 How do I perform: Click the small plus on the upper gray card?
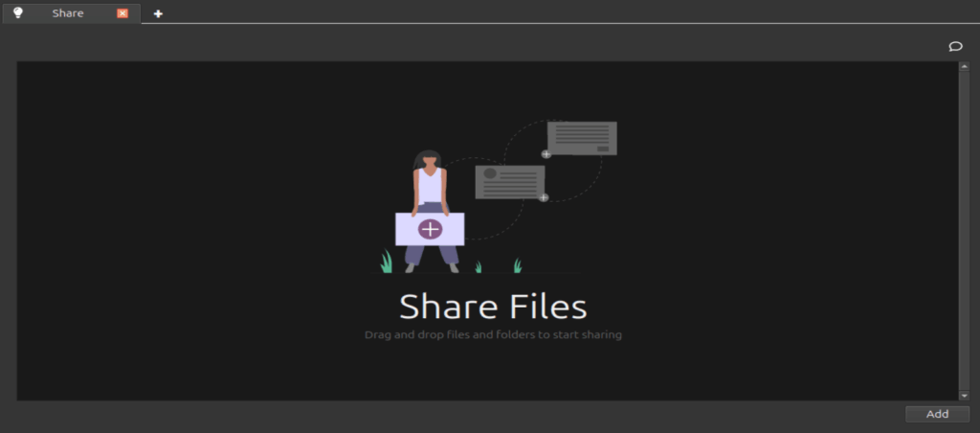[x=546, y=153]
